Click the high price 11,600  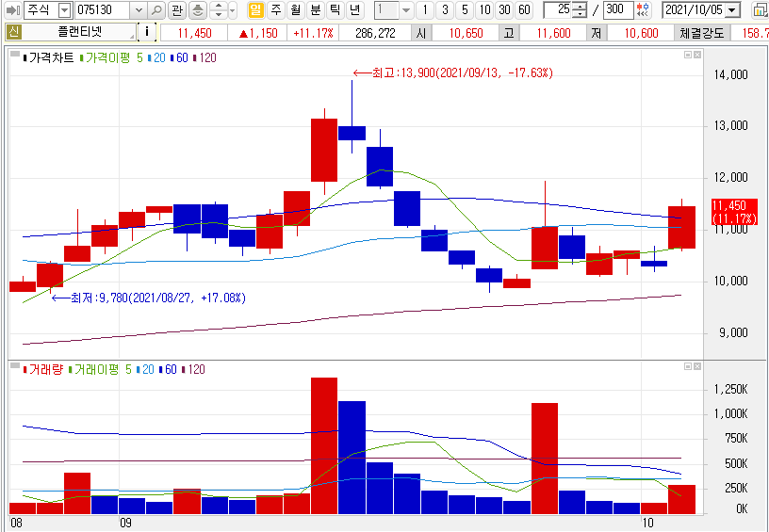pos(553,33)
